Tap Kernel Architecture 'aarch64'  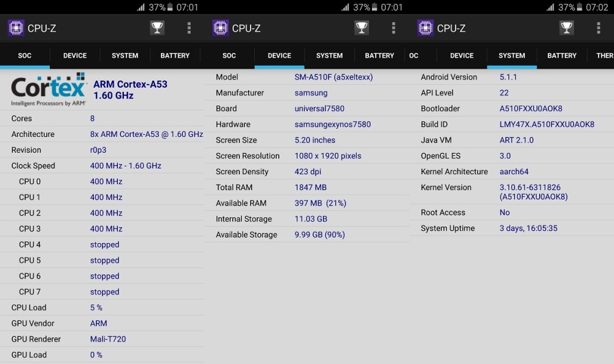tap(514, 171)
